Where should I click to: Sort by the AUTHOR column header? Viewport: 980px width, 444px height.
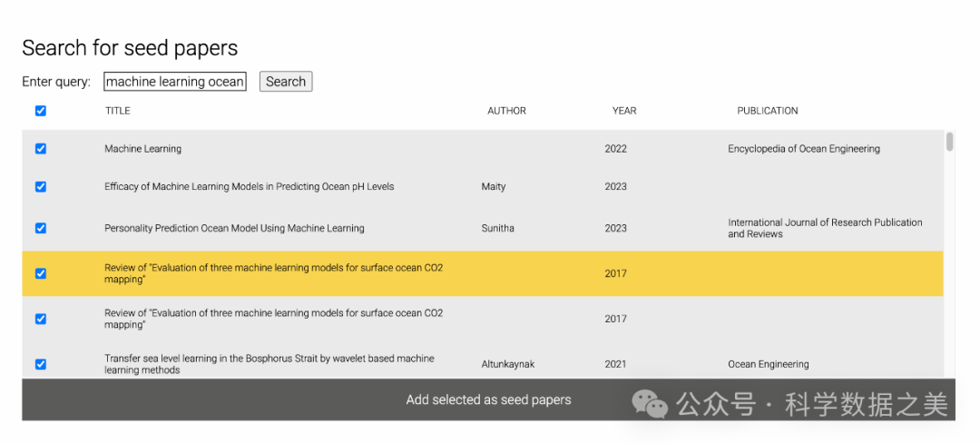pos(506,111)
